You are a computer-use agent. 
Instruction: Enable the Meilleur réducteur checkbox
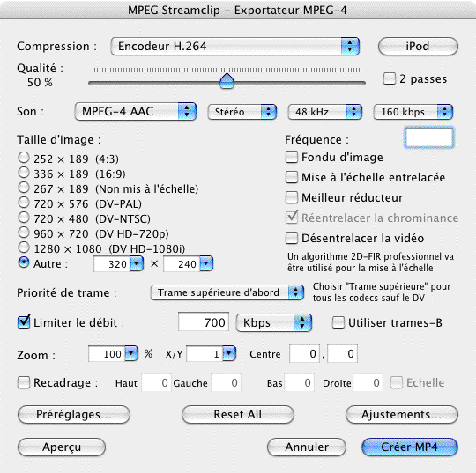coord(292,197)
